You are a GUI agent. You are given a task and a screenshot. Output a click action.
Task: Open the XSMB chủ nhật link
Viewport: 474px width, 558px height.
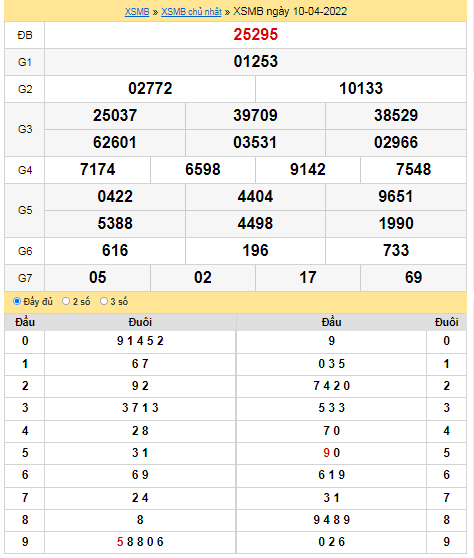[191, 11]
